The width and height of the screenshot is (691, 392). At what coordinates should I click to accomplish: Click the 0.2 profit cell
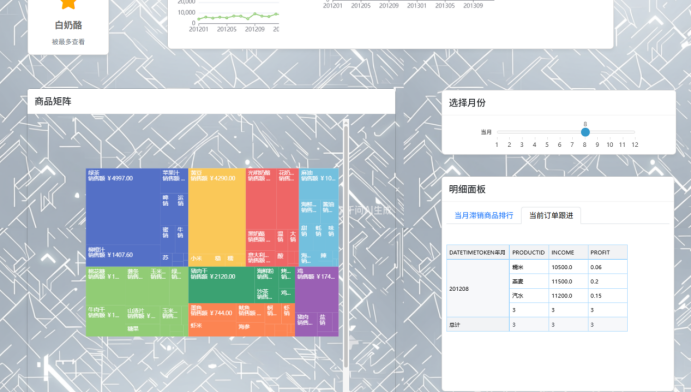point(607,281)
